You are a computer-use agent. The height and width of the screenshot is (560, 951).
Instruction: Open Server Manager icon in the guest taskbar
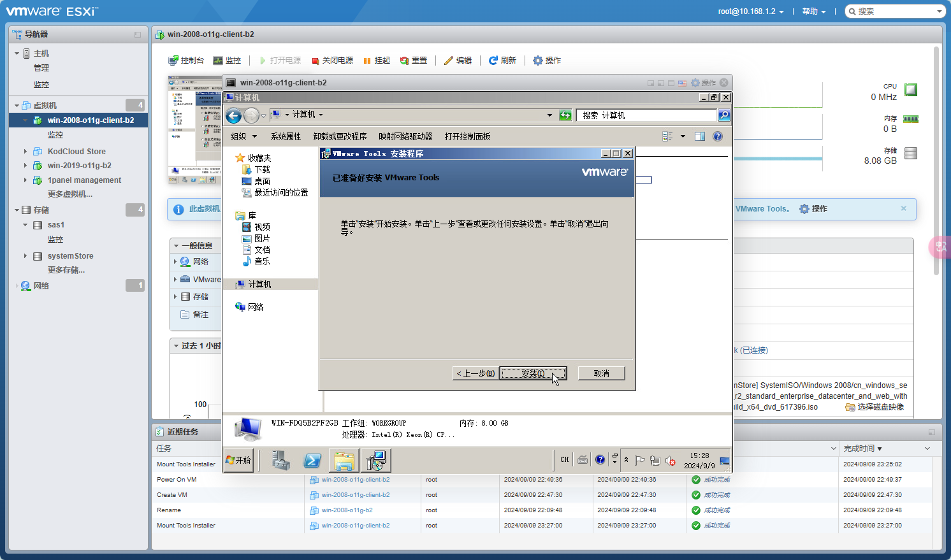(280, 460)
